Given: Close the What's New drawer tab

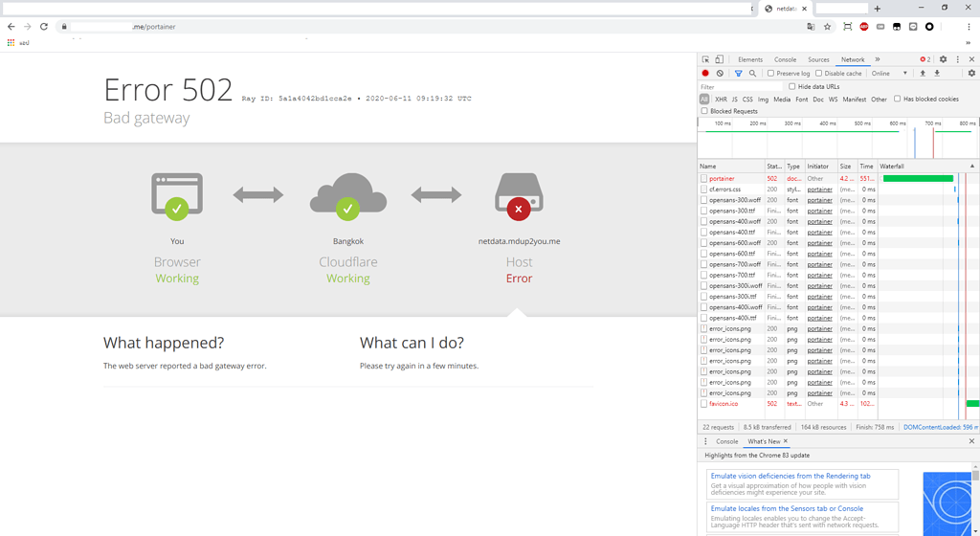Looking at the screenshot, I should click(x=786, y=441).
